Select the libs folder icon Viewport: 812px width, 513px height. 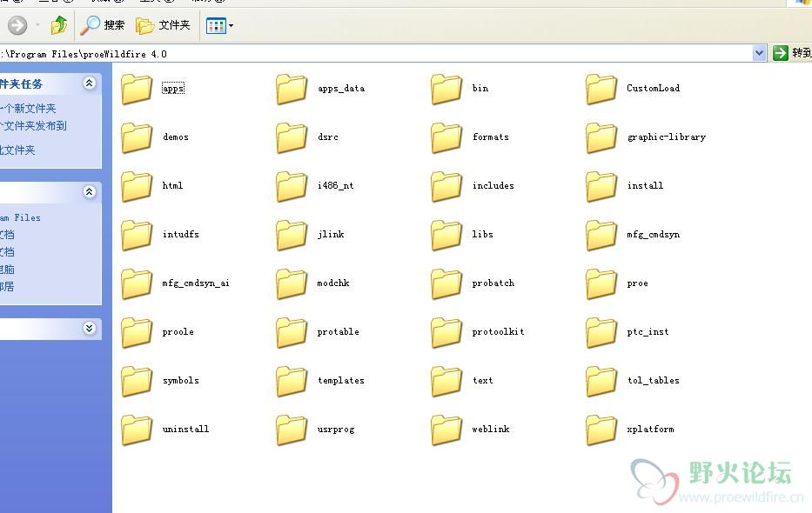pyautogui.click(x=446, y=235)
